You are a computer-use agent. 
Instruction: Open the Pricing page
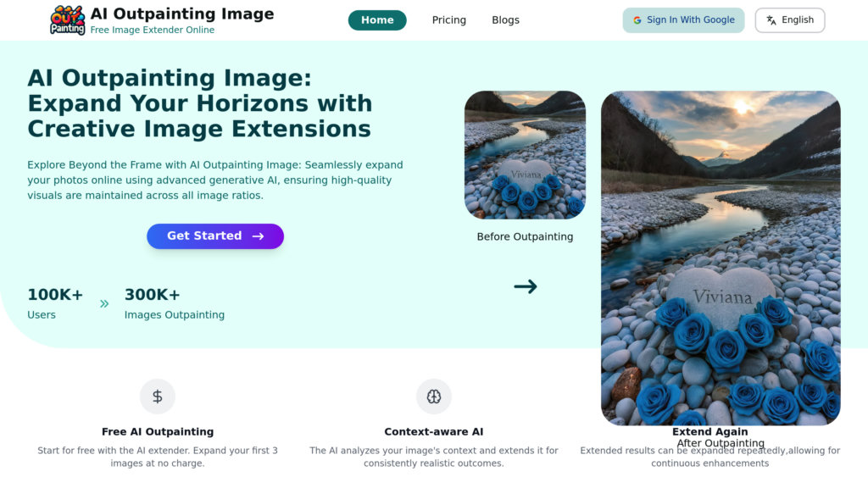(449, 20)
